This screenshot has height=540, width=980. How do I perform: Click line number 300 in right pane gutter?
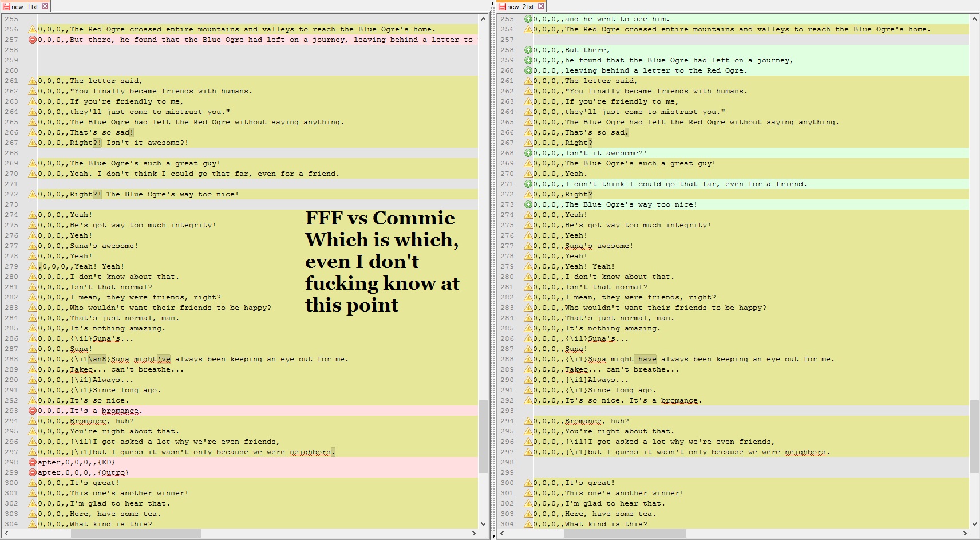coord(507,483)
